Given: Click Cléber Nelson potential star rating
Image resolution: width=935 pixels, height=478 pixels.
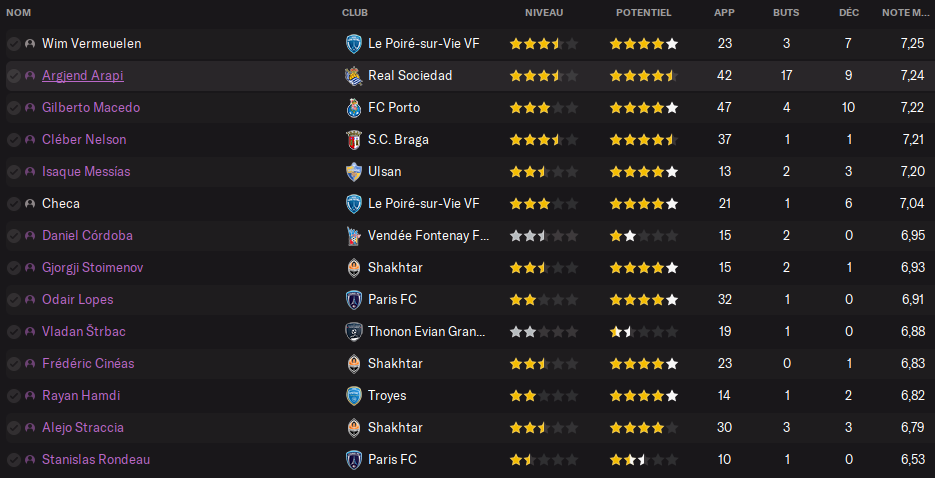Looking at the screenshot, I should (643, 140).
